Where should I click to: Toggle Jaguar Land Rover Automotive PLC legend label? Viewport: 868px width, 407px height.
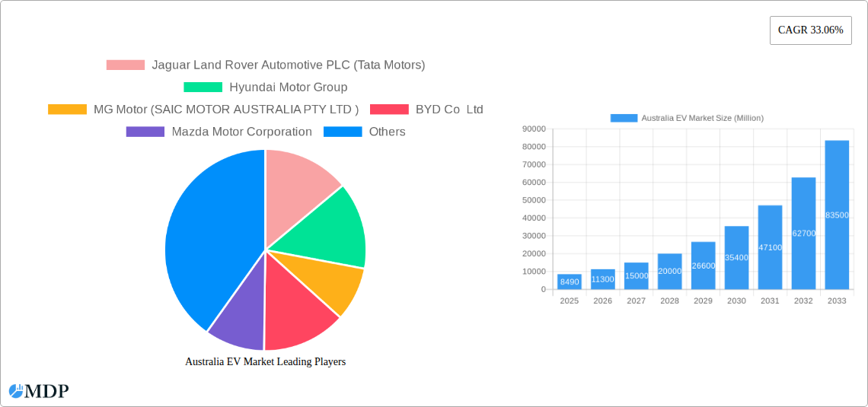click(289, 65)
